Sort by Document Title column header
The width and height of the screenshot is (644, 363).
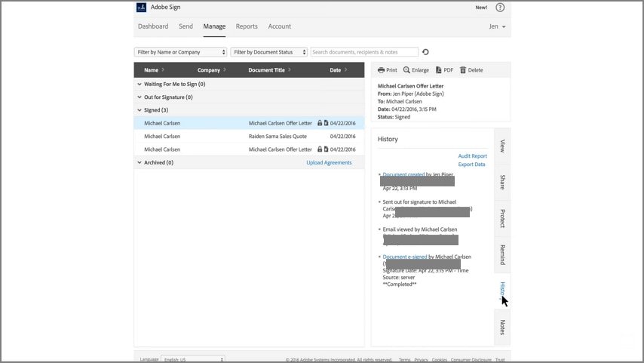pyautogui.click(x=269, y=70)
